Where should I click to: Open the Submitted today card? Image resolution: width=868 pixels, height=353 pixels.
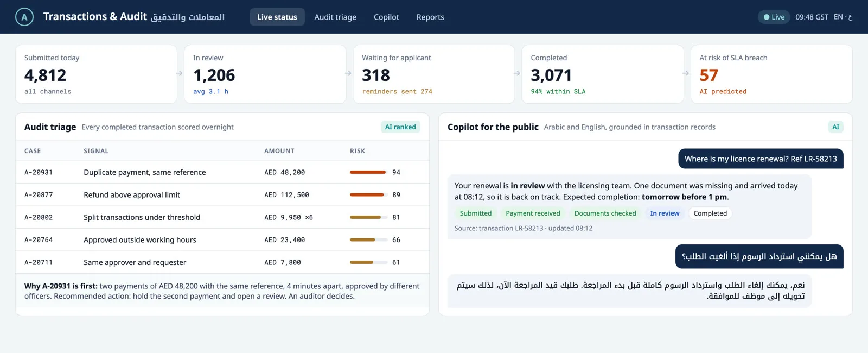tap(96, 74)
